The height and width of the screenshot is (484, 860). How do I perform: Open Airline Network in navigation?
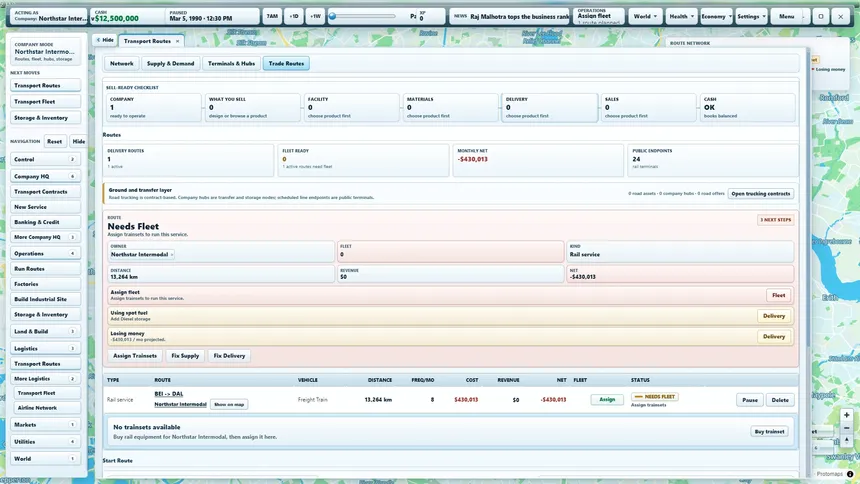[47, 408]
